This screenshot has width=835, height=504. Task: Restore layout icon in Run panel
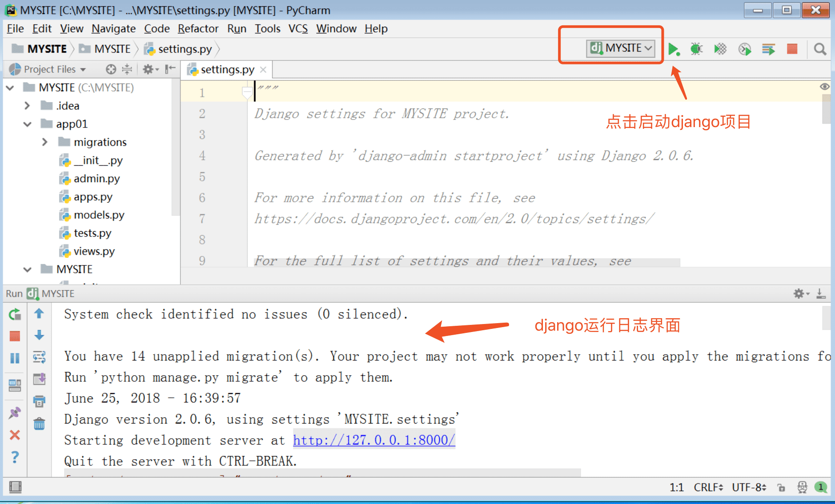tap(15, 385)
